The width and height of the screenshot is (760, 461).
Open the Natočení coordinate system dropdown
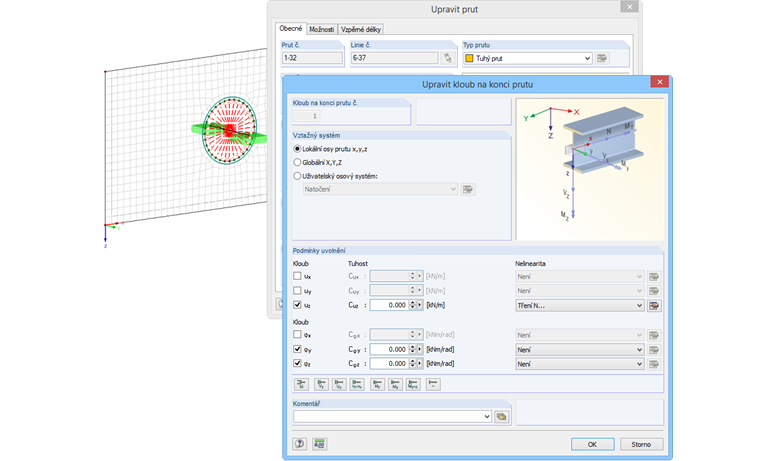click(x=380, y=189)
